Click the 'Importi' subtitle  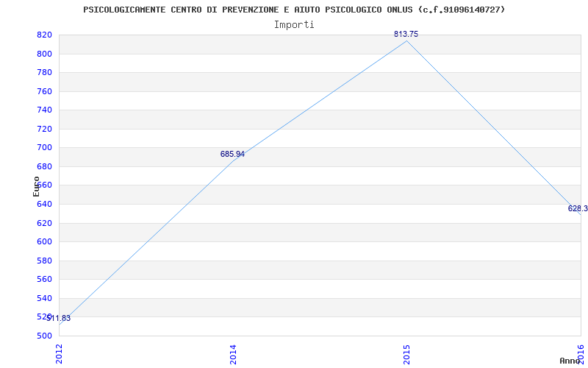[294, 25]
